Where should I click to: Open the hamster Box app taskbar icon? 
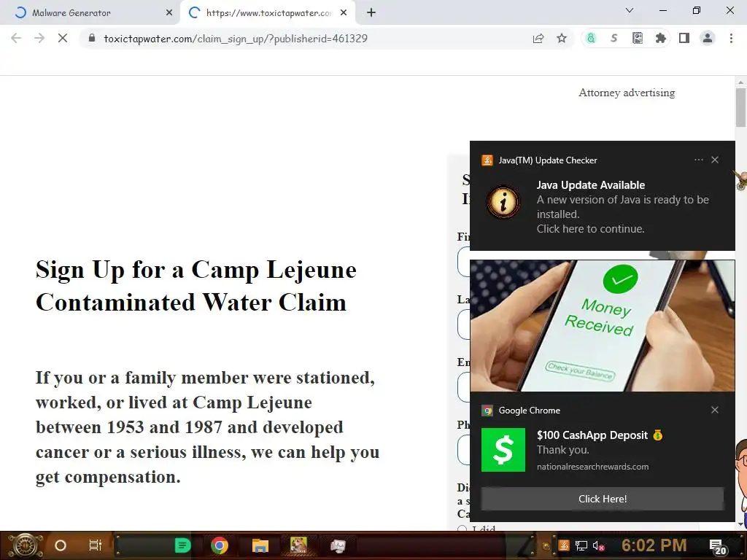298,545
